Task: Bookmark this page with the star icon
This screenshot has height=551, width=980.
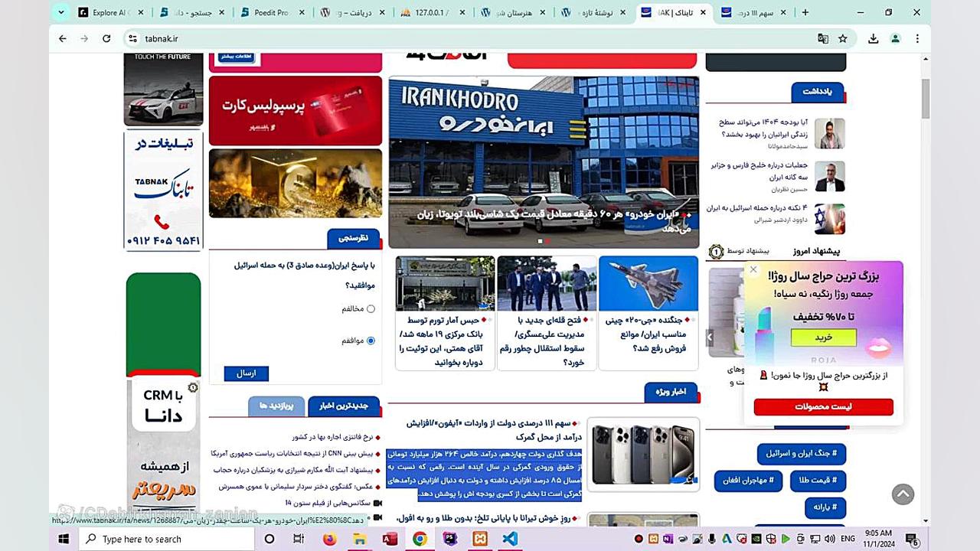Action: [843, 38]
